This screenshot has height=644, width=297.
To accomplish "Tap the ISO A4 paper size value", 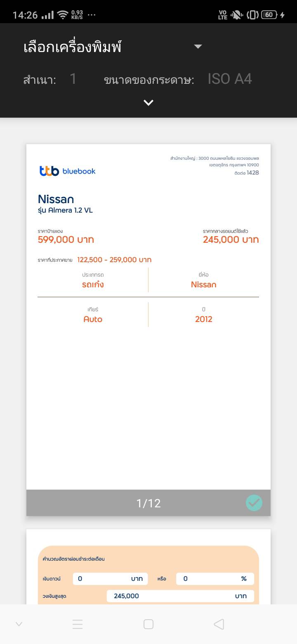I will [x=230, y=79].
